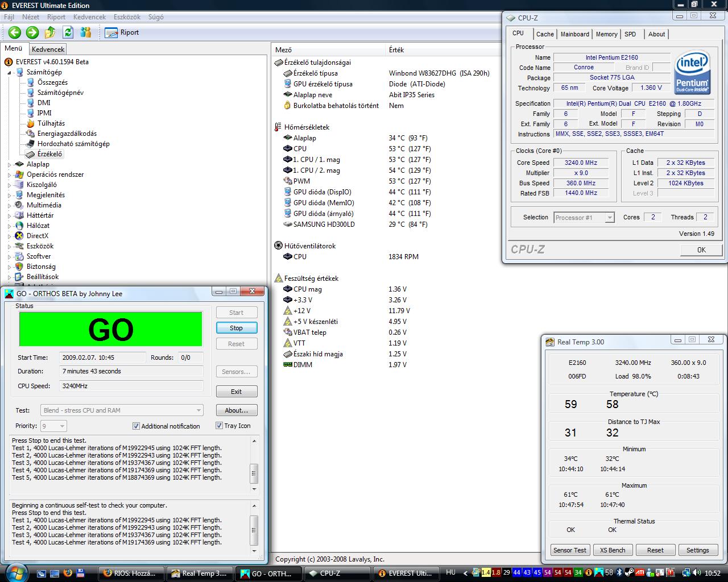Select the Számítógépnév tree item
Image resolution: width=728 pixels, height=582 pixels.
coord(60,93)
